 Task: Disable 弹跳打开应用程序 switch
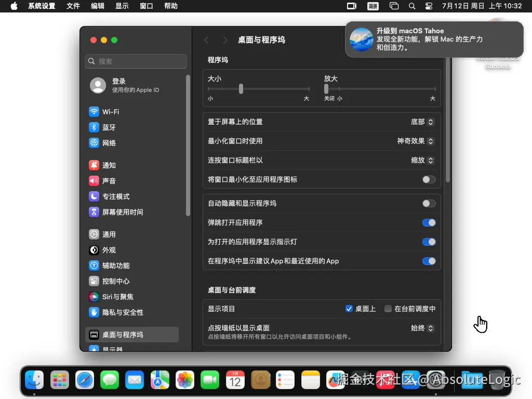click(429, 222)
